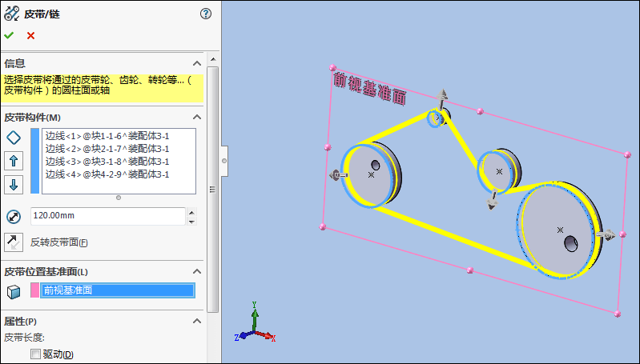Select 边线<2>@块2-1-7^装配体3-1 entry
This screenshot has width=640, height=364.
pyautogui.click(x=107, y=149)
